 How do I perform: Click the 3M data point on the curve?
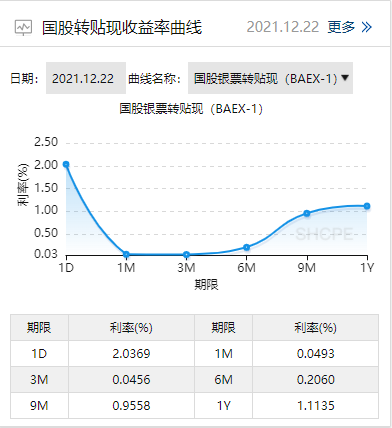(187, 255)
